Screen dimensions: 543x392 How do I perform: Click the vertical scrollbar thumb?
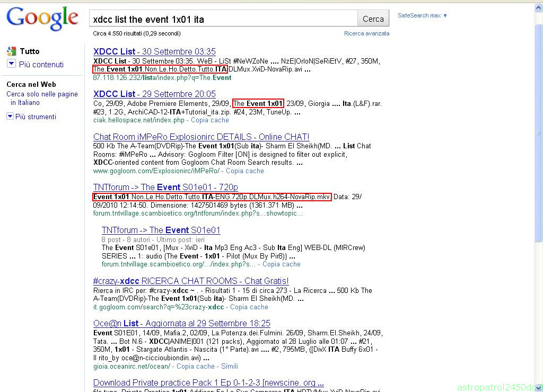pos(539,133)
